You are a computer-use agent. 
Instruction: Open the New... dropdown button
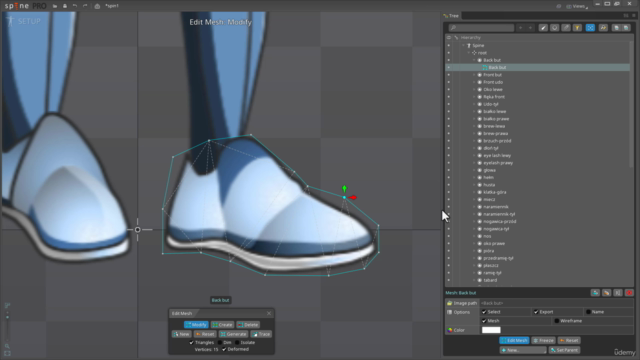point(523,350)
